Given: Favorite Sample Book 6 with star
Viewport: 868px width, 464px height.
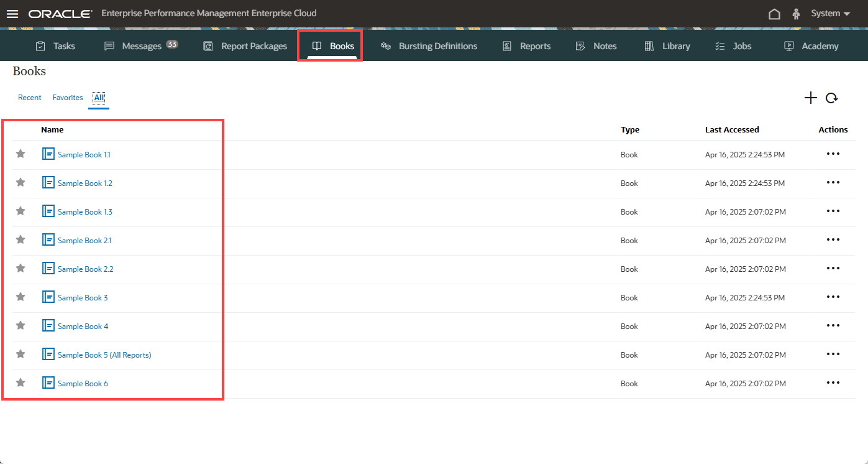Looking at the screenshot, I should tap(21, 383).
